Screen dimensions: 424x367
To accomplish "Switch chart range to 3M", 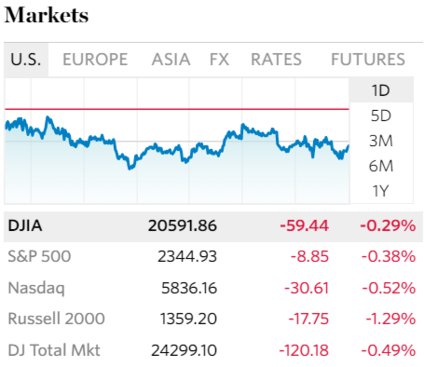I will (x=381, y=141).
